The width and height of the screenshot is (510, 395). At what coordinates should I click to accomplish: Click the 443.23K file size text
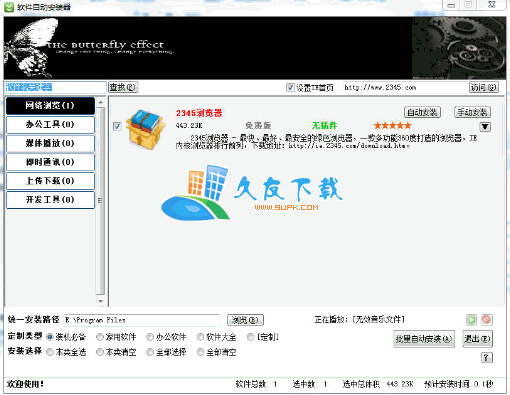(189, 126)
